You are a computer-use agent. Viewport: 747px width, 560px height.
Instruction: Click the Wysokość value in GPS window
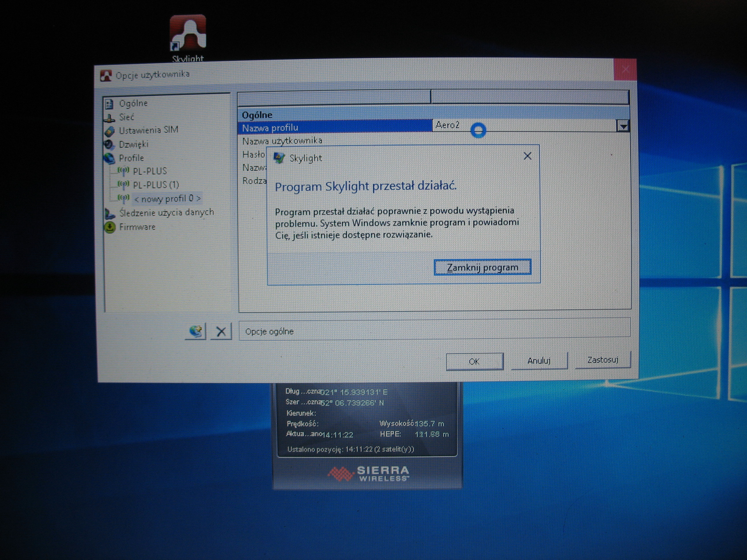(x=429, y=424)
